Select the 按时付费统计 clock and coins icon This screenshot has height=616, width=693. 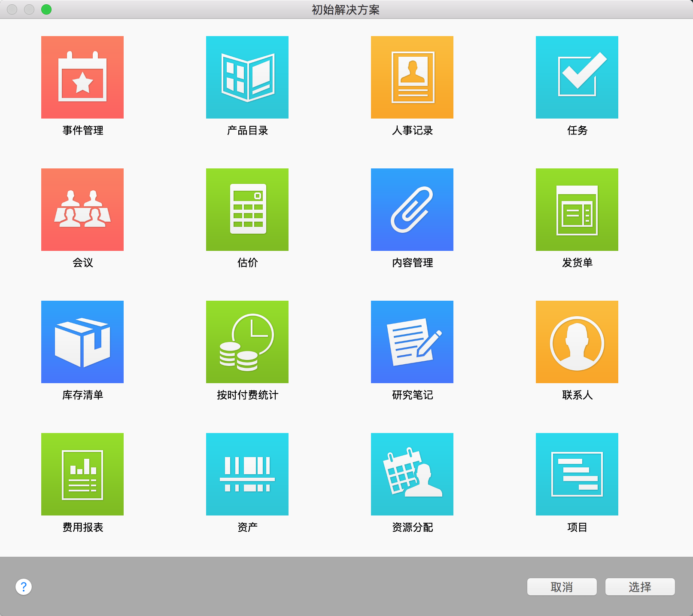coord(247,342)
